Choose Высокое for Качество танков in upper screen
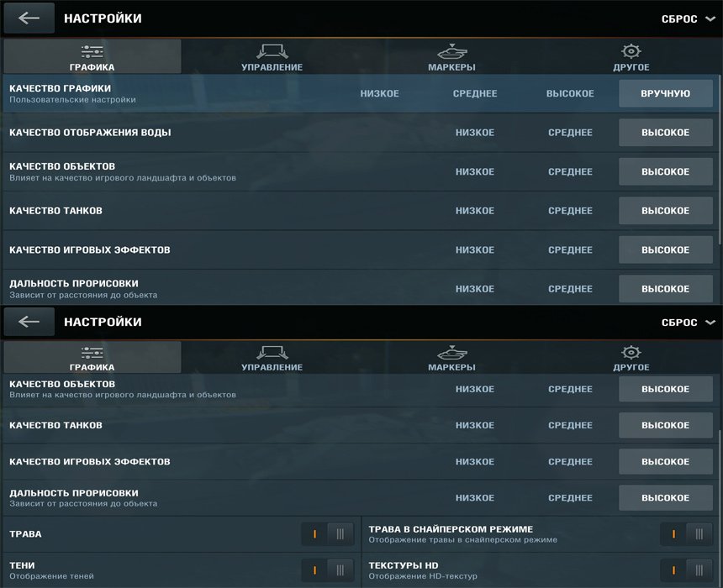723x588 pixels. point(665,211)
